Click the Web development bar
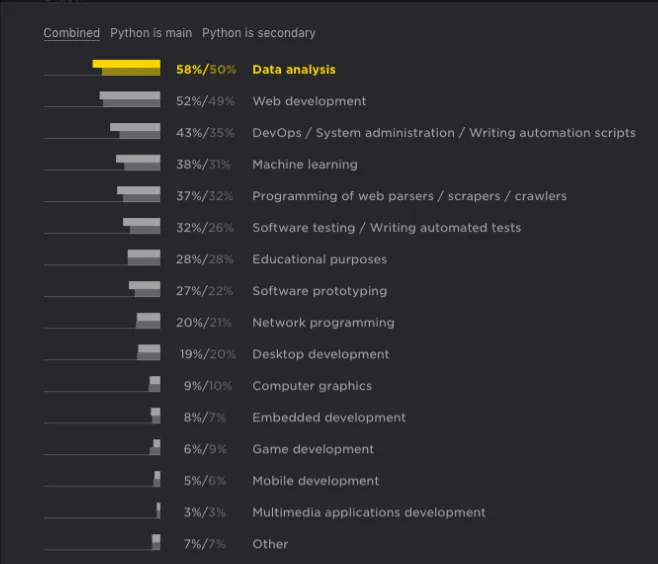The width and height of the screenshot is (658, 564). [x=131, y=100]
